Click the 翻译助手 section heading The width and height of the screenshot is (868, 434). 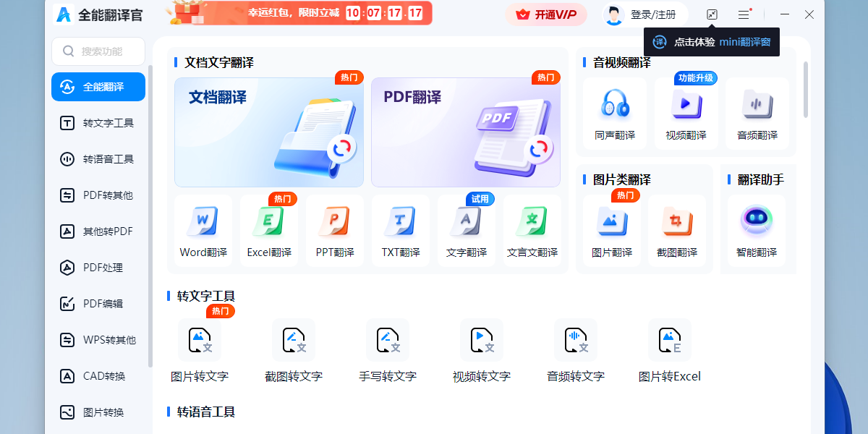point(761,179)
